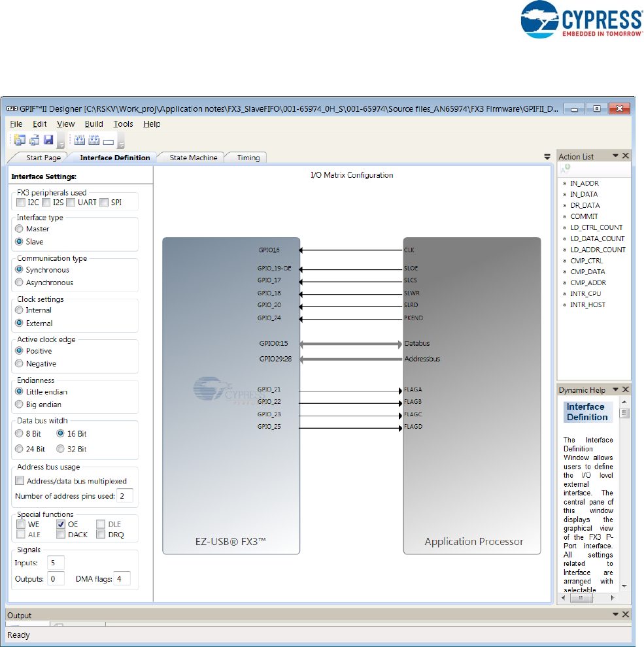Uncheck the OE special function
The height and width of the screenshot is (647, 644).
(61, 524)
